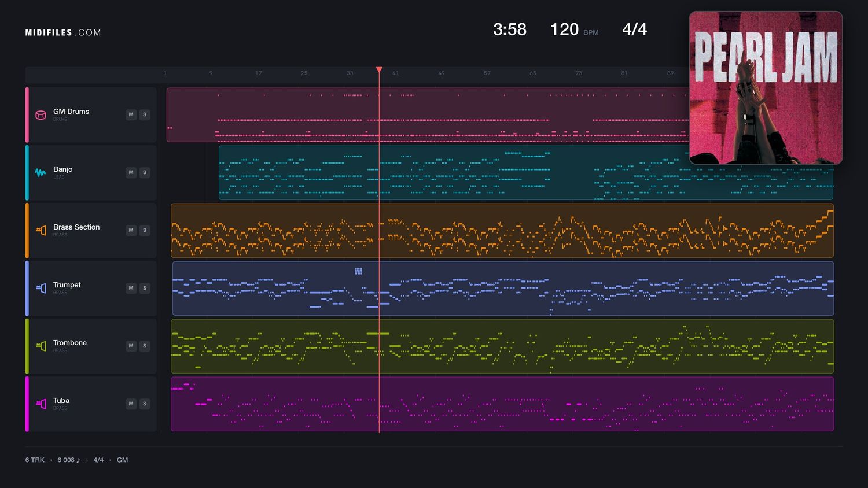Open the MIDIFILES.COM logo link

click(x=63, y=33)
